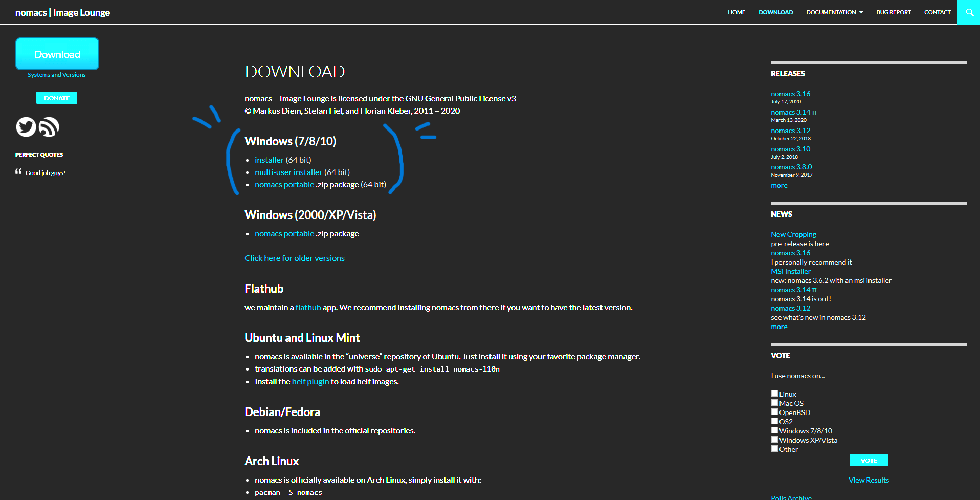
Task: Click the Arch Linux heading
Action: tap(272, 461)
